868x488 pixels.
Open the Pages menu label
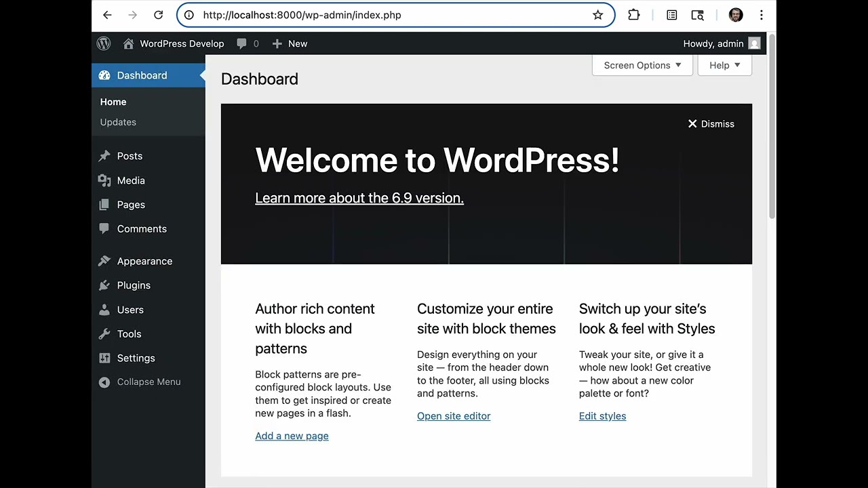(131, 205)
